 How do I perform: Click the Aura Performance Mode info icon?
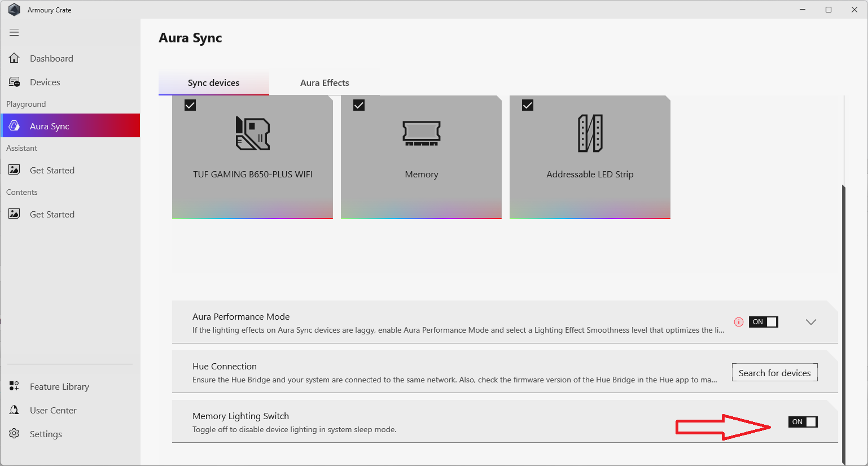click(x=739, y=322)
